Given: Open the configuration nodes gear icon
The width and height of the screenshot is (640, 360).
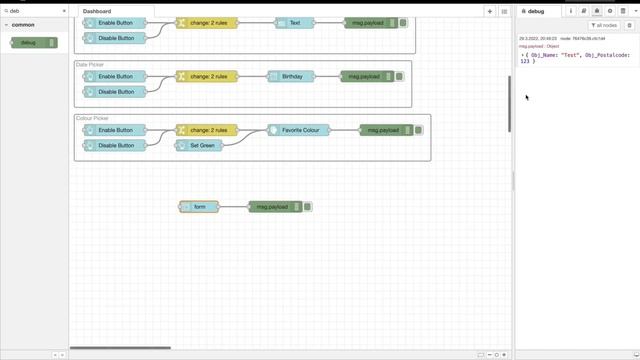Looking at the screenshot, I should pyautogui.click(x=610, y=11).
